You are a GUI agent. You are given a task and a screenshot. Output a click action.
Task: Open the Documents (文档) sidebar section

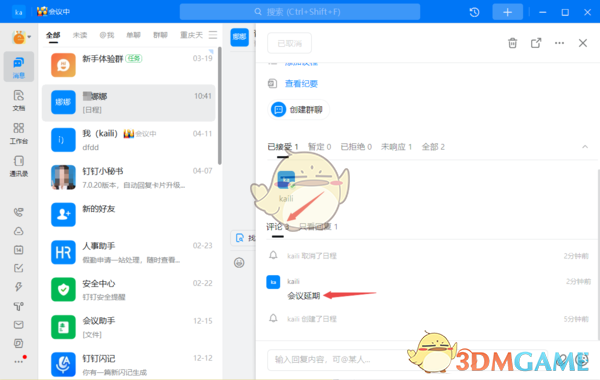point(19,100)
